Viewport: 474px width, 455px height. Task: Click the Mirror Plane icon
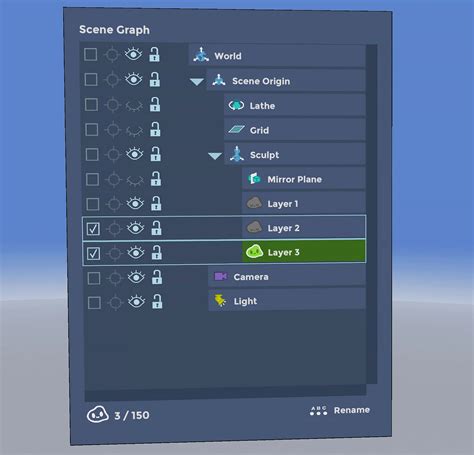point(254,179)
